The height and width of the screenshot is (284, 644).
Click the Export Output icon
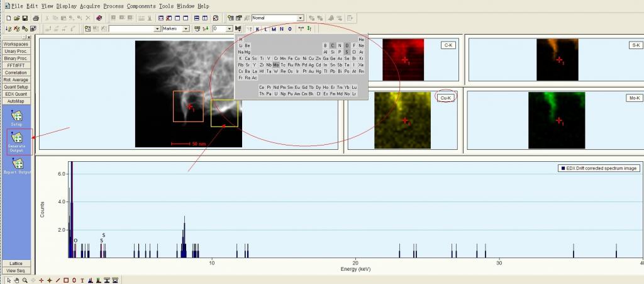[x=17, y=164]
